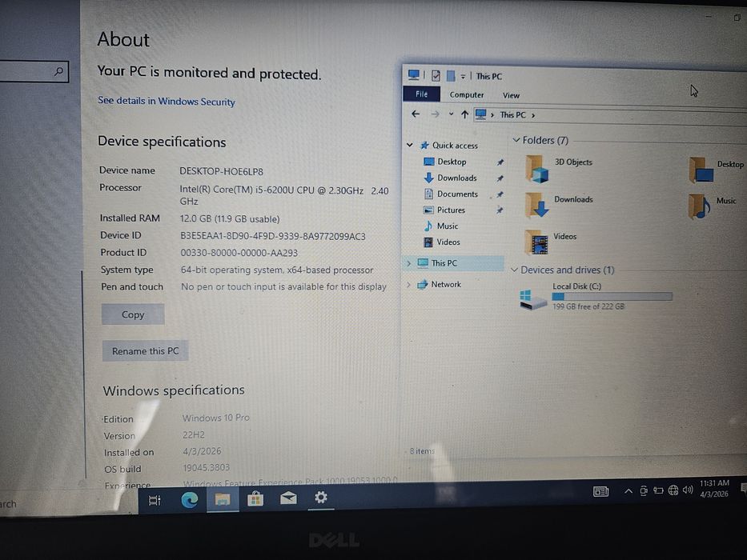Open the recent locations dropdown arrow
The height and width of the screenshot is (560, 747).
[x=451, y=114]
